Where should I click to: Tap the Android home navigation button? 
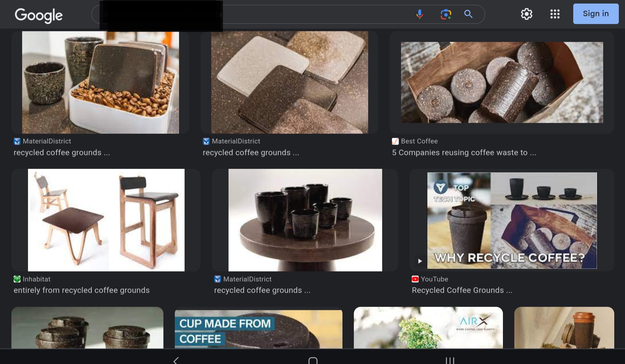coord(313,360)
